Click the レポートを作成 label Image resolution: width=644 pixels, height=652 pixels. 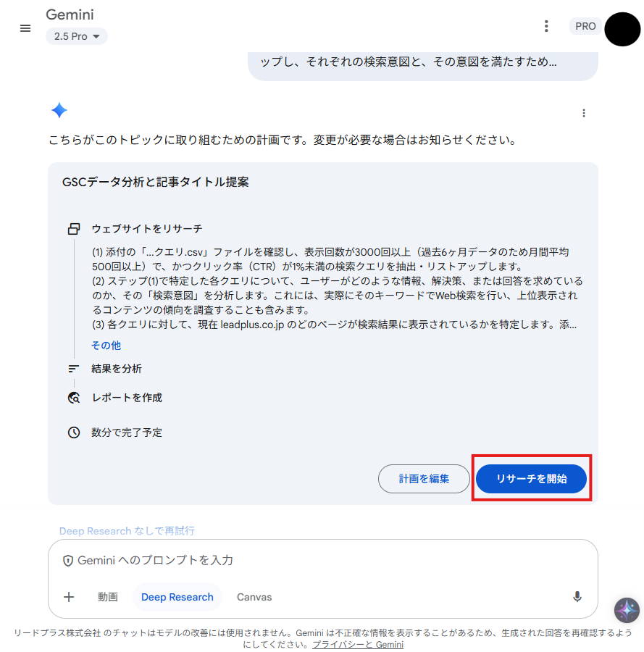pyautogui.click(x=127, y=398)
